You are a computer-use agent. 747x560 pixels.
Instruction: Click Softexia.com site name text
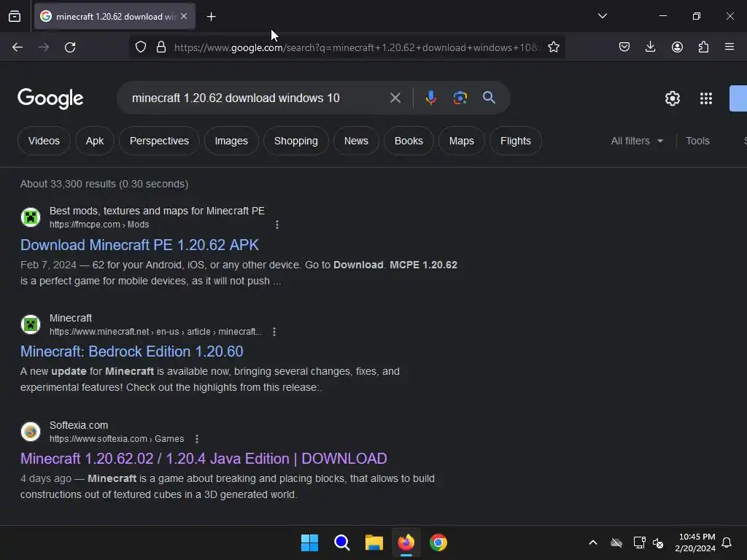tap(79, 425)
